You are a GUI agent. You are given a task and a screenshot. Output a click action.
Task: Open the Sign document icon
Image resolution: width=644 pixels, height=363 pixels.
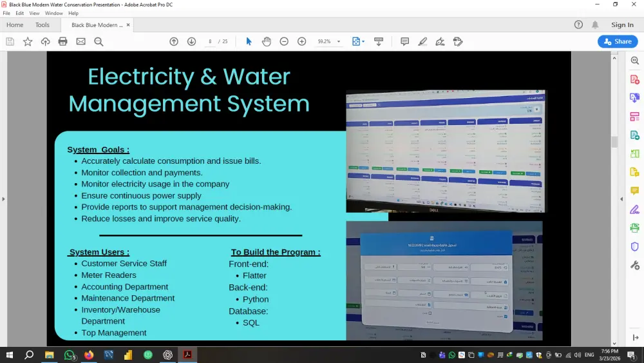440,41
